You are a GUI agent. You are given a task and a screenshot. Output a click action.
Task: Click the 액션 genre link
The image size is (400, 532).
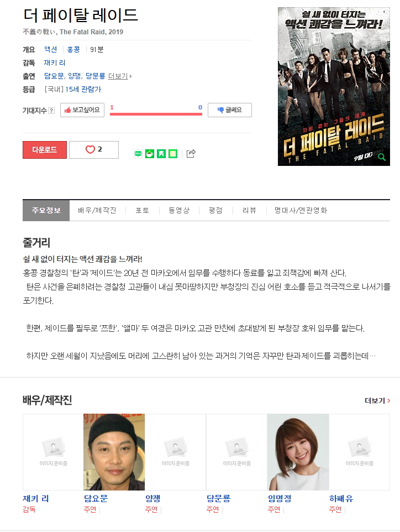point(50,50)
